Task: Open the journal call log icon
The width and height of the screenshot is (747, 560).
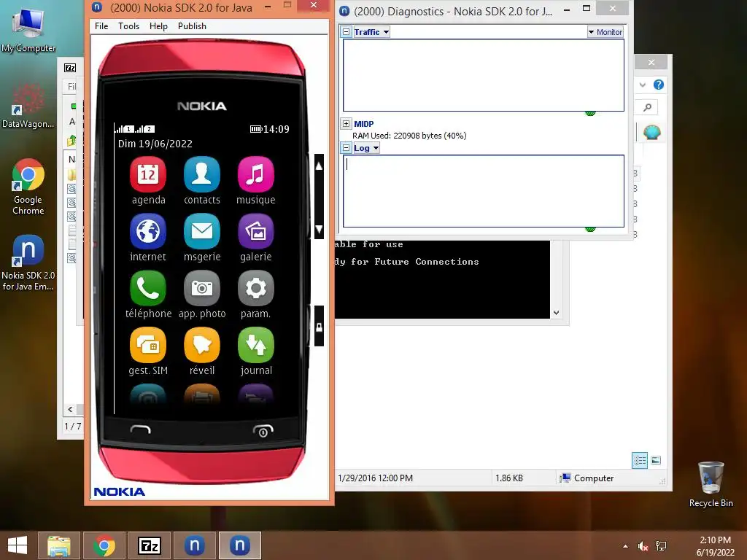Action: click(x=255, y=345)
